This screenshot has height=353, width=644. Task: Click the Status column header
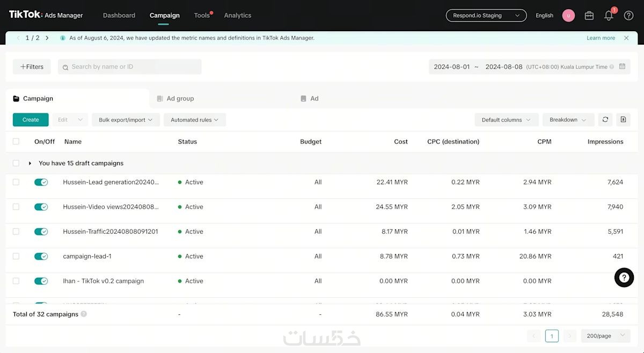pyautogui.click(x=187, y=142)
